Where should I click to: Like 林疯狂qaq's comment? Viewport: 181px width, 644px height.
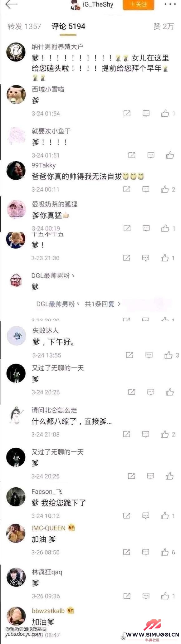click(165, 596)
